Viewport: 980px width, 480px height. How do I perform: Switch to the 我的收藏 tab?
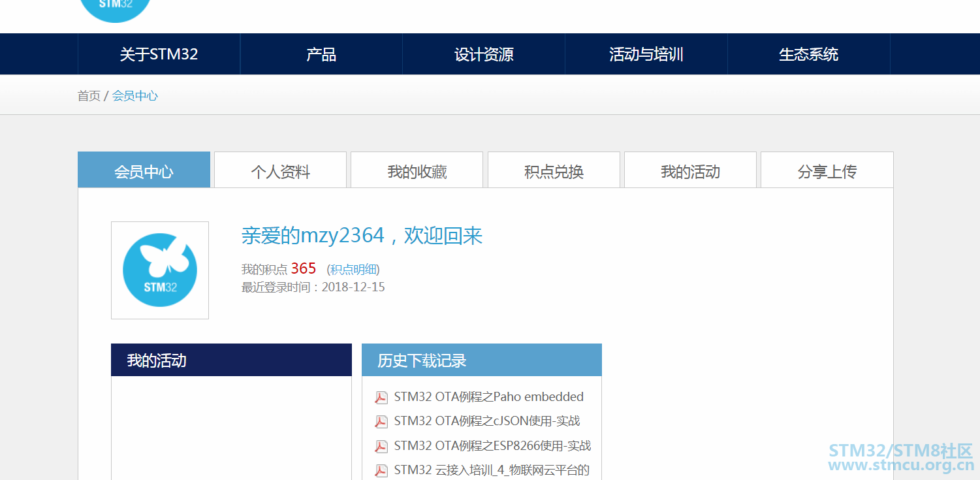point(417,170)
